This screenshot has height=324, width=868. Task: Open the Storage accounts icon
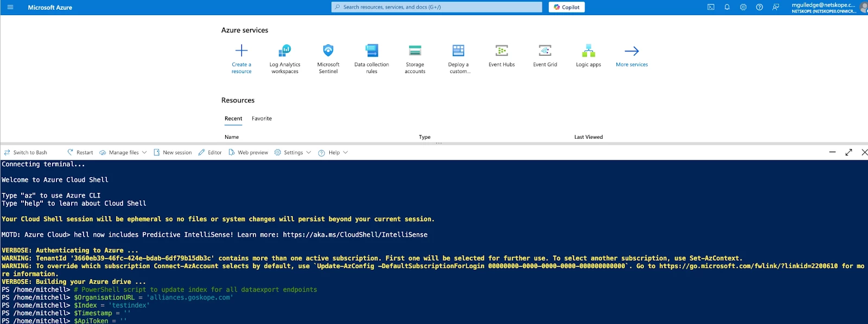click(415, 51)
